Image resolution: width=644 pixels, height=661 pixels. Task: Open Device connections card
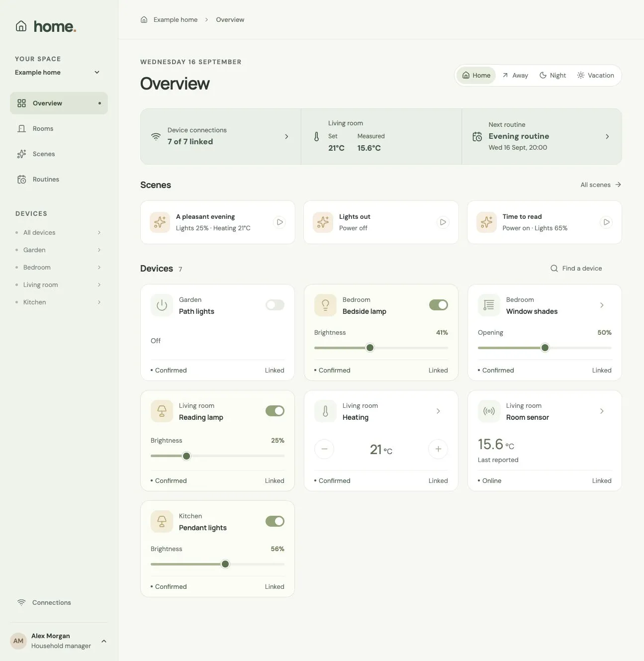221,137
